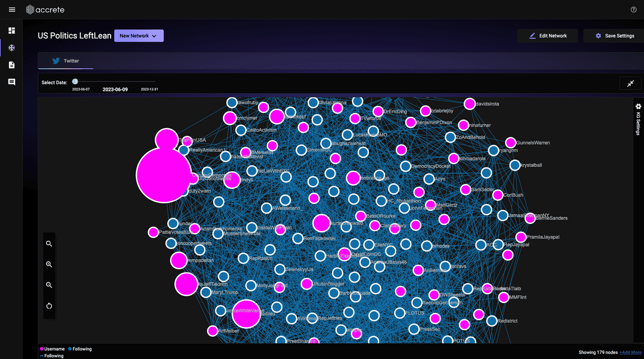The image size is (644, 359).
Task: Click the Showing 179 nodes text
Action: tap(598, 353)
